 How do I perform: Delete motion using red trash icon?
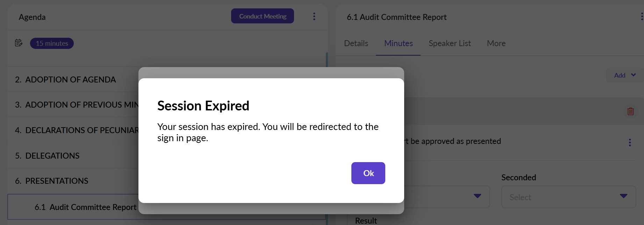click(630, 111)
